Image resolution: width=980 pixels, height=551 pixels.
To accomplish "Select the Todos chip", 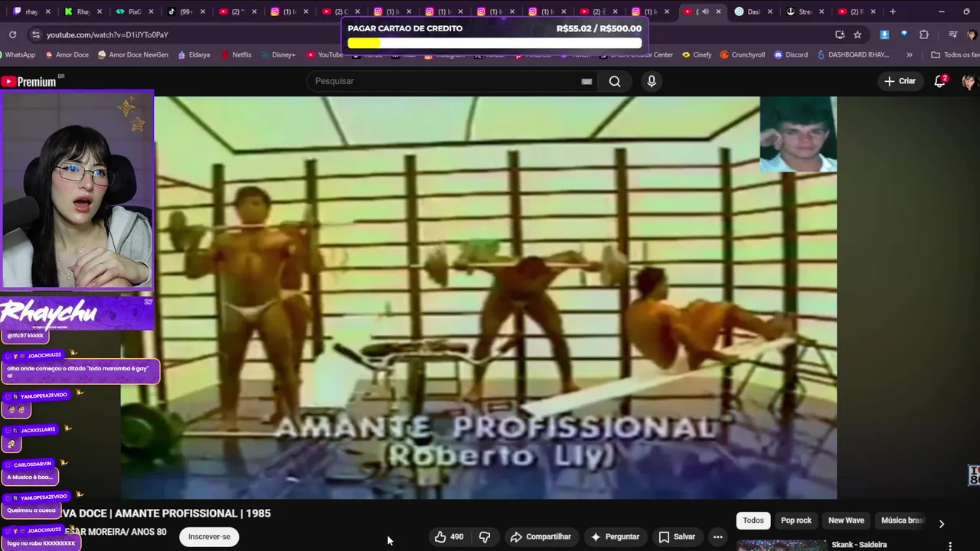I will click(753, 520).
